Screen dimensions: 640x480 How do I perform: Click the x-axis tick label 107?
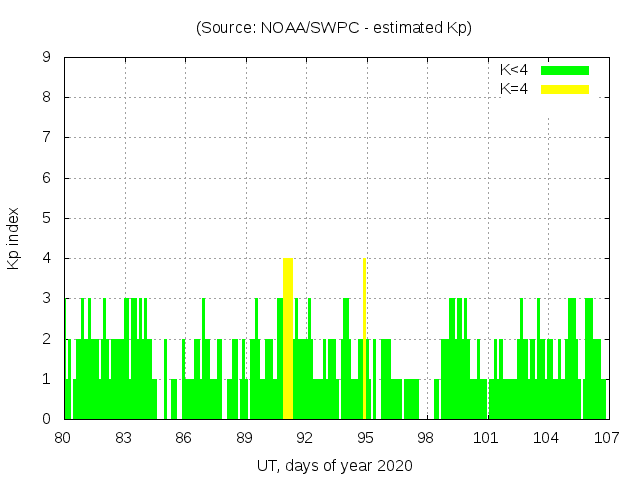tap(606, 437)
